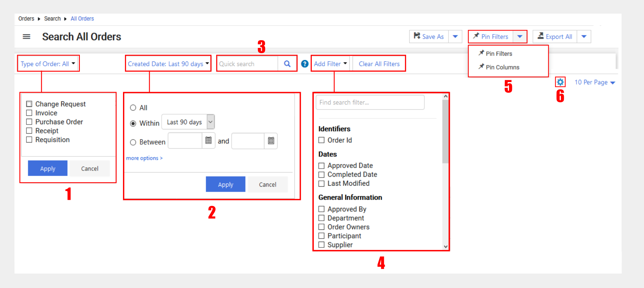Open the hamburger menu icon
This screenshot has width=644, height=288.
tap(26, 37)
